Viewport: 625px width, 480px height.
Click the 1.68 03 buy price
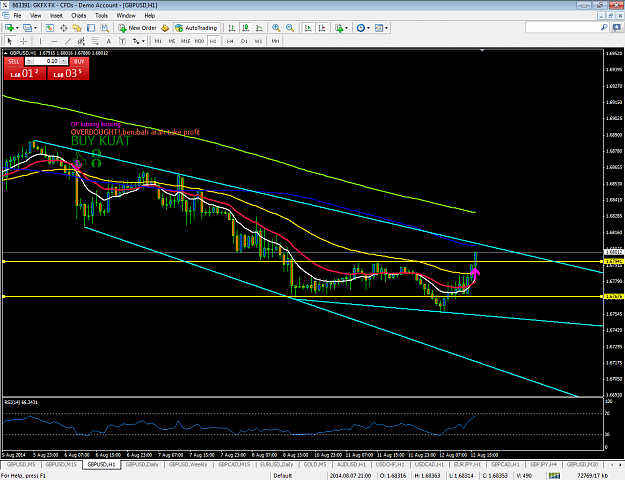click(x=68, y=73)
